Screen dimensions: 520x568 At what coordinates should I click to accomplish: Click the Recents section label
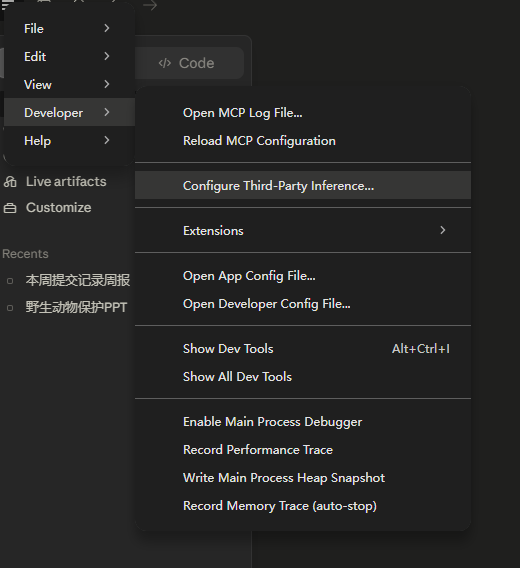(x=25, y=254)
